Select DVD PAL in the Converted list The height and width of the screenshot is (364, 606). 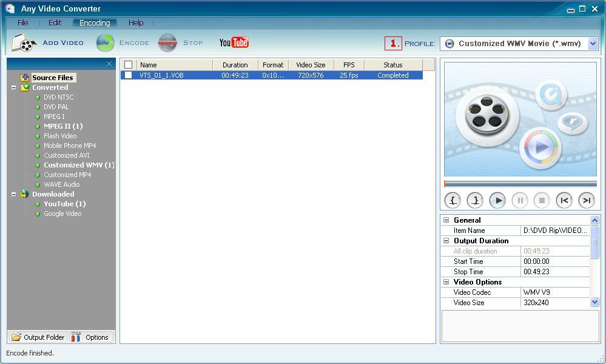point(56,107)
